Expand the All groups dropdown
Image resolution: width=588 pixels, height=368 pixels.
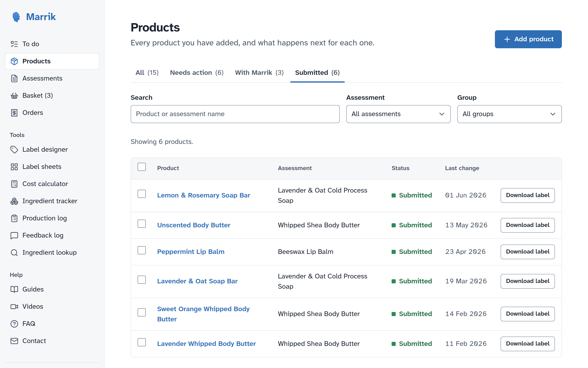coord(509,114)
